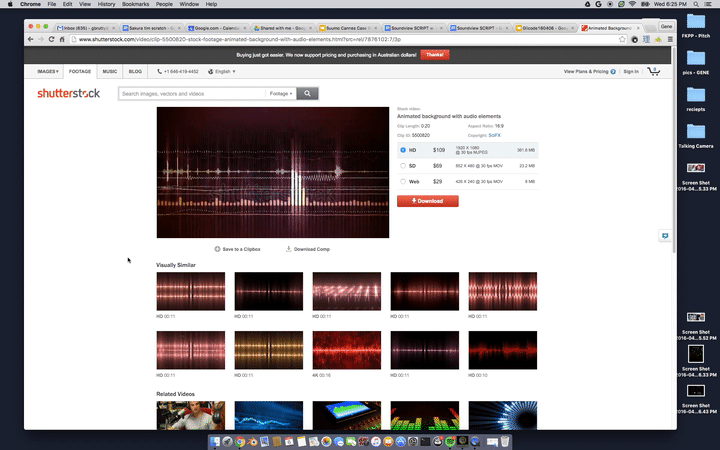
Task: Click the Save to a Clipbox icon
Action: coord(218,248)
